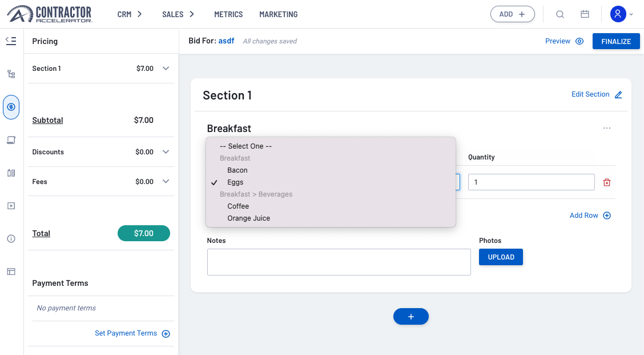The width and height of the screenshot is (644, 355).
Task: Delete the row using the red trash icon
Action: tap(607, 182)
